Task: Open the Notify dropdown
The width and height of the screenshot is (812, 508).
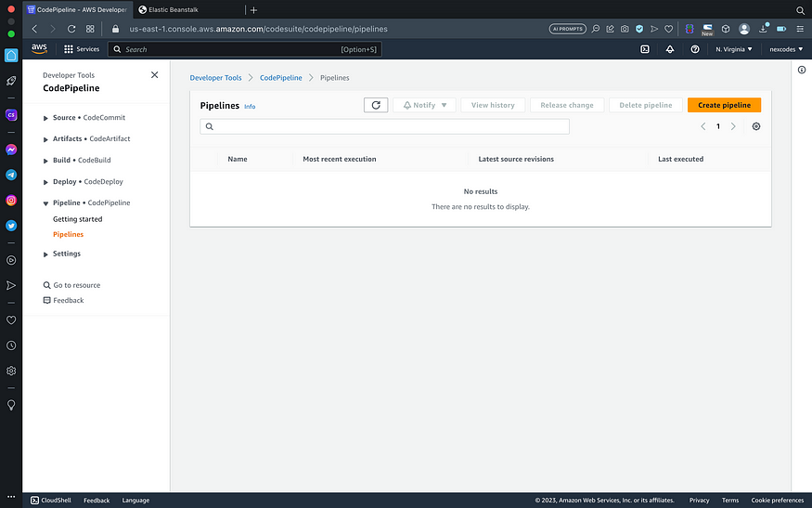Action: (425, 105)
